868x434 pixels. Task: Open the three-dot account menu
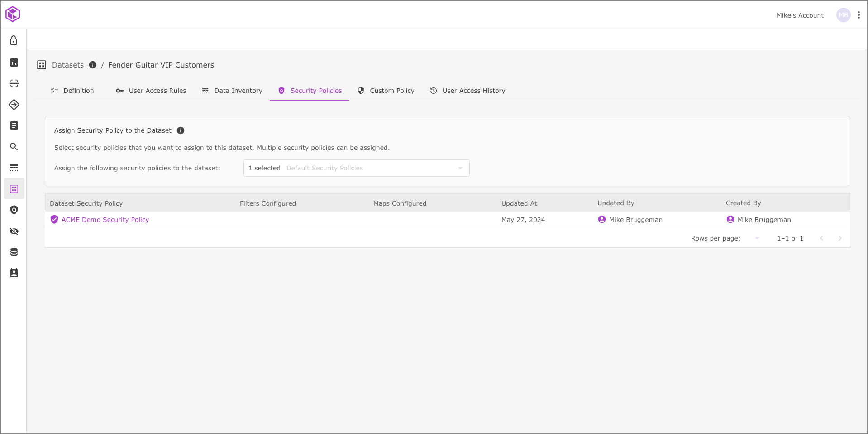pos(858,15)
